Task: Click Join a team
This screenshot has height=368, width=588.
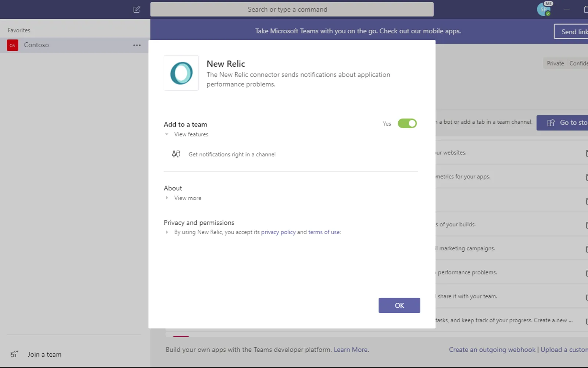Action: [x=44, y=354]
